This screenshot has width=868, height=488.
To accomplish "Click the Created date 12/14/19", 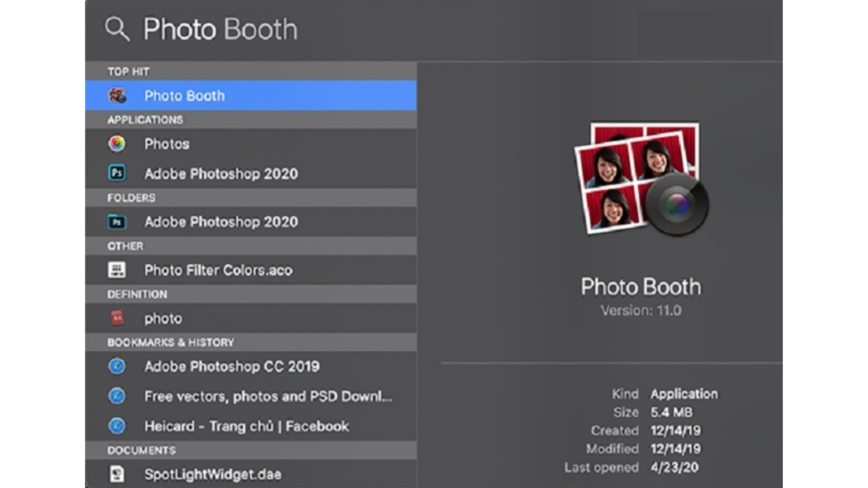I will (x=675, y=431).
